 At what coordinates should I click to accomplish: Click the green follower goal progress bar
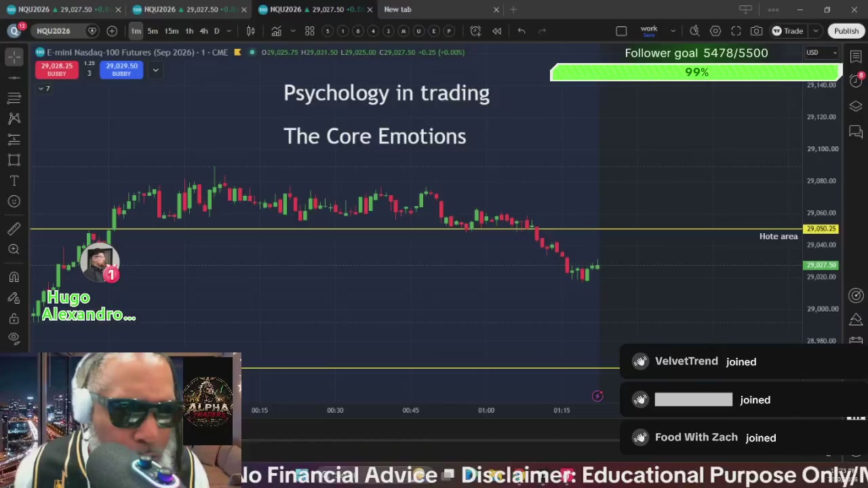(x=696, y=73)
